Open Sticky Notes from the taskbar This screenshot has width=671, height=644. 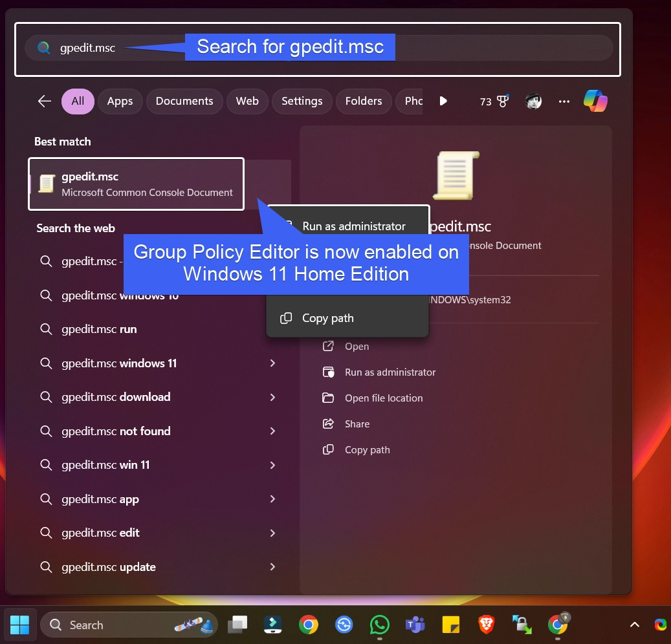point(450,625)
